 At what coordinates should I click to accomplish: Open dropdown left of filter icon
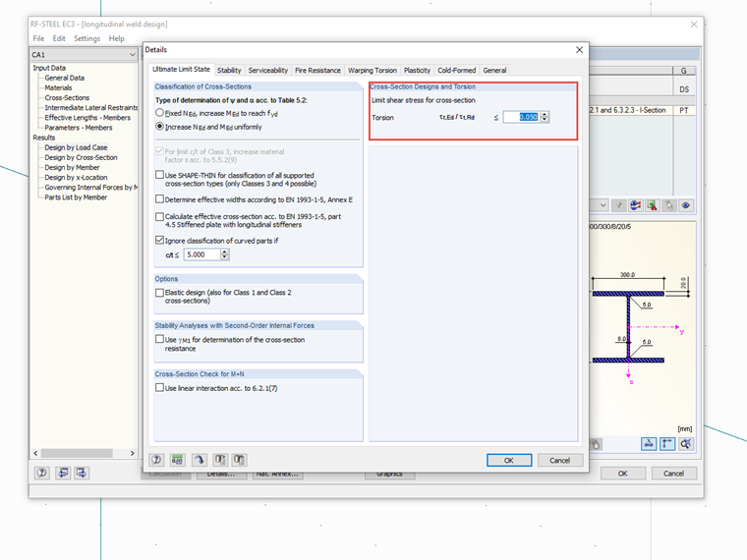click(603, 205)
